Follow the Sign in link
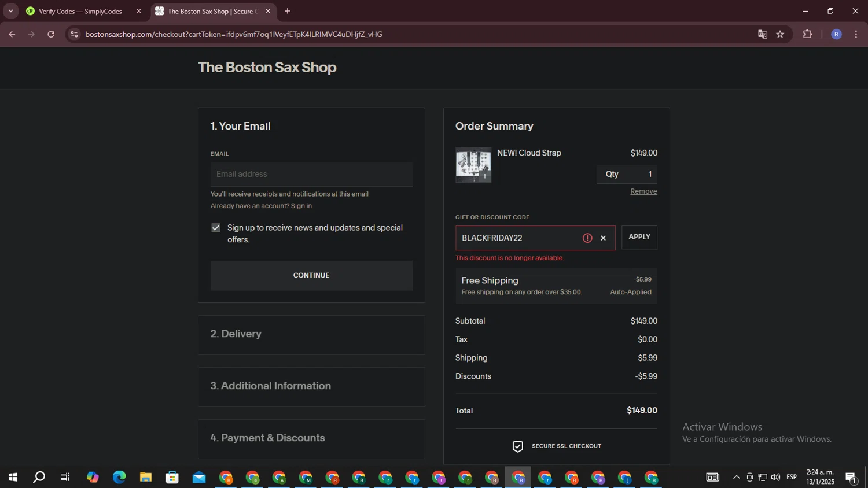 point(301,206)
